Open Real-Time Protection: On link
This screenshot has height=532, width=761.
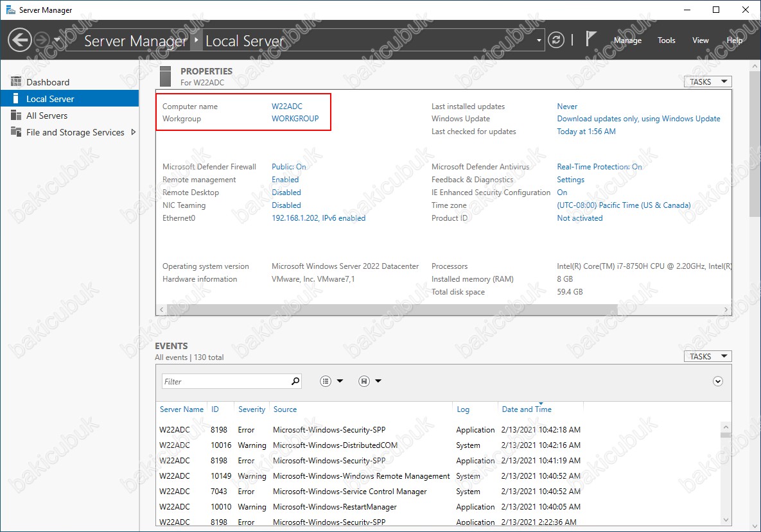tap(599, 166)
